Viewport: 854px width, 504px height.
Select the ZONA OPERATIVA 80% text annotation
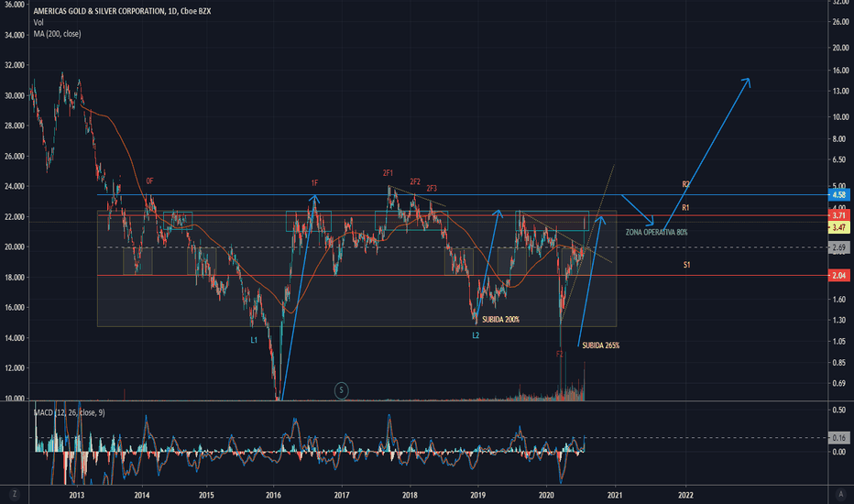click(656, 232)
